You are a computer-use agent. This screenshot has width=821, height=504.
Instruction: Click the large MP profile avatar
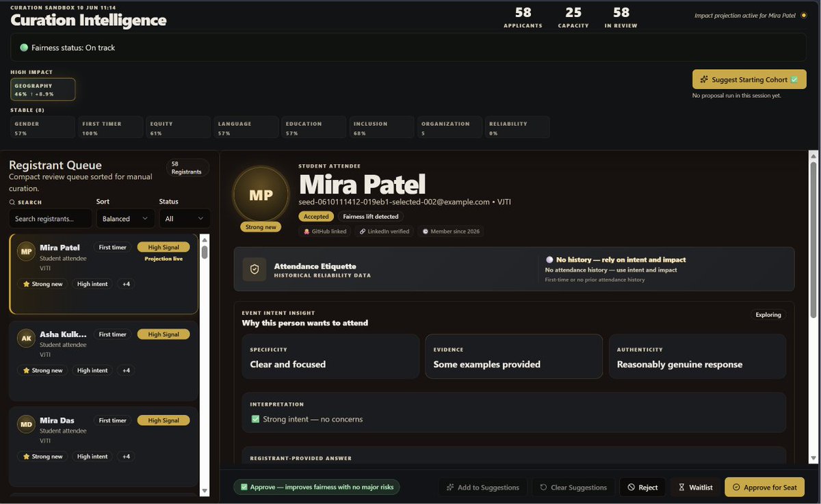[261, 195]
